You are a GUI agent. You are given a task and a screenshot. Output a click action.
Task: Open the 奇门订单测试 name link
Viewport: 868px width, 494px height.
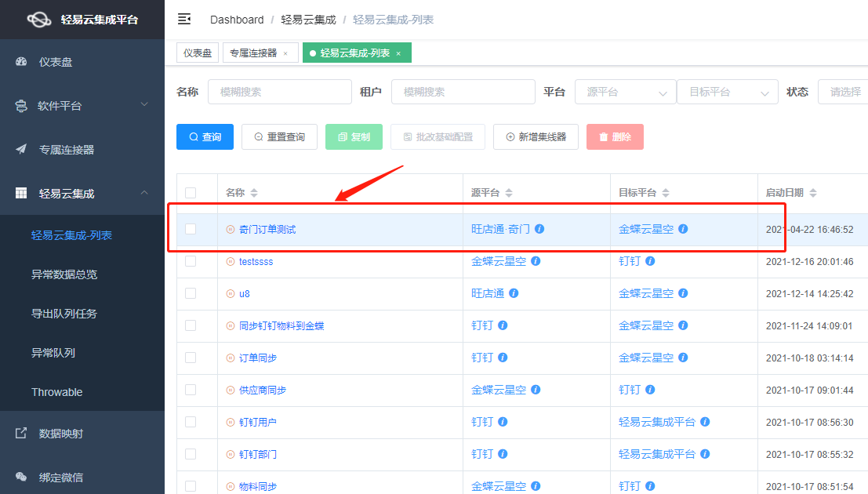(x=267, y=229)
